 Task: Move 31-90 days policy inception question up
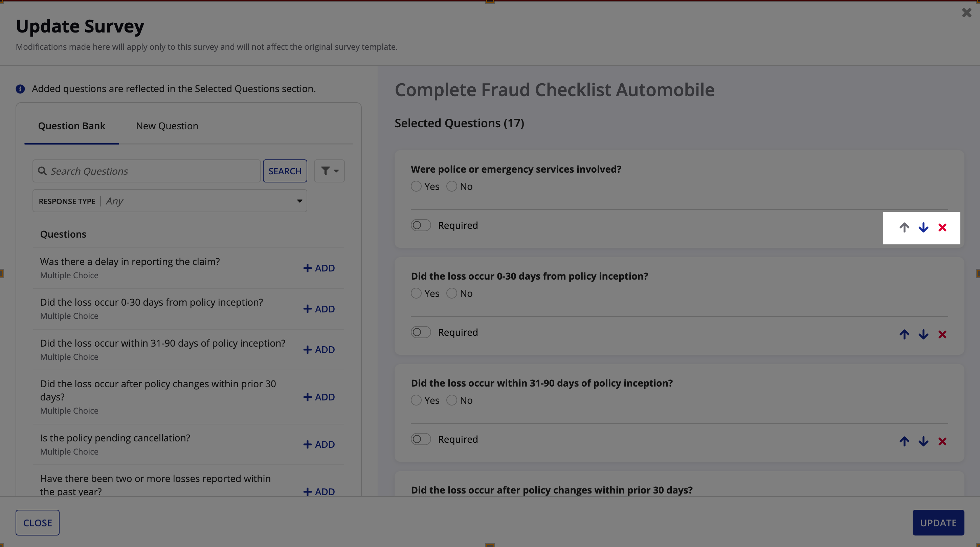click(x=904, y=441)
